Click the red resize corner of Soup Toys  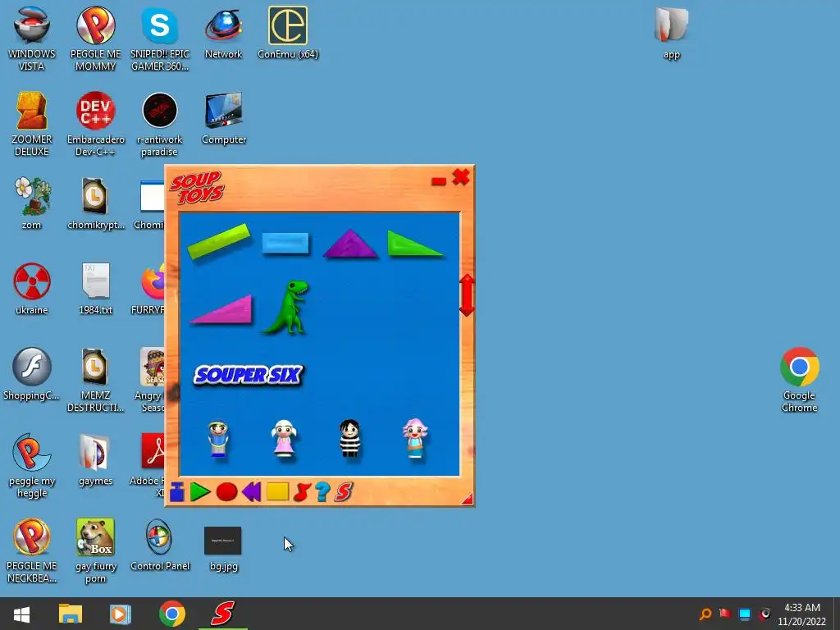click(467, 499)
